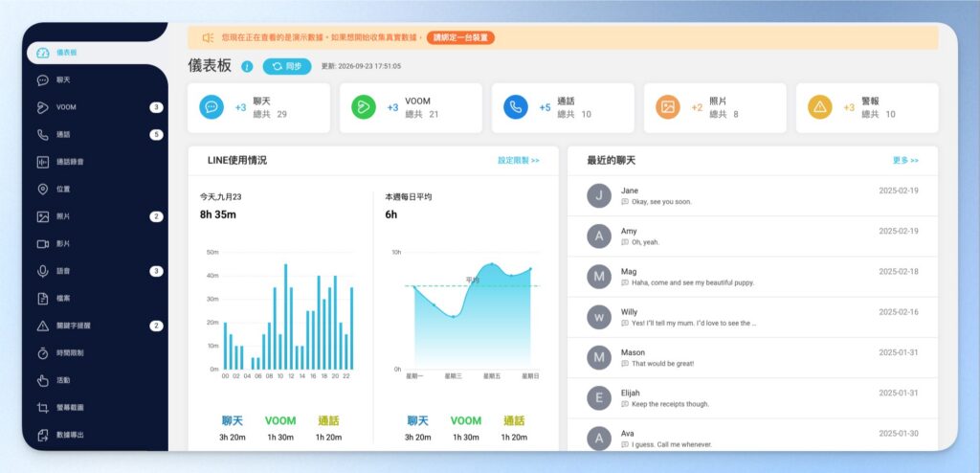This screenshot has width=980, height=473.
Task: Click the 請綁定一台裝置 bind device button
Action: [460, 37]
